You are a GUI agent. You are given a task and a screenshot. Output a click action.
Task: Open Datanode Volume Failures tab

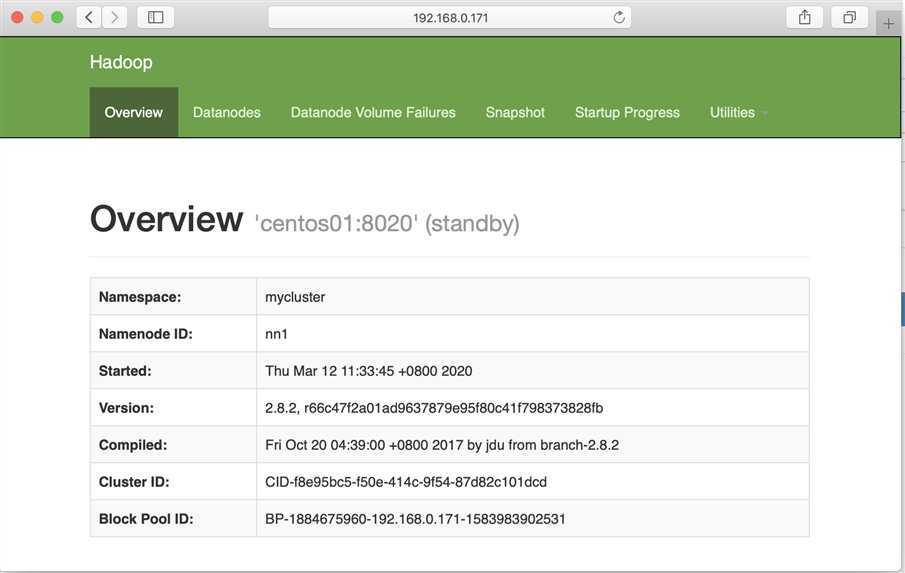click(373, 113)
